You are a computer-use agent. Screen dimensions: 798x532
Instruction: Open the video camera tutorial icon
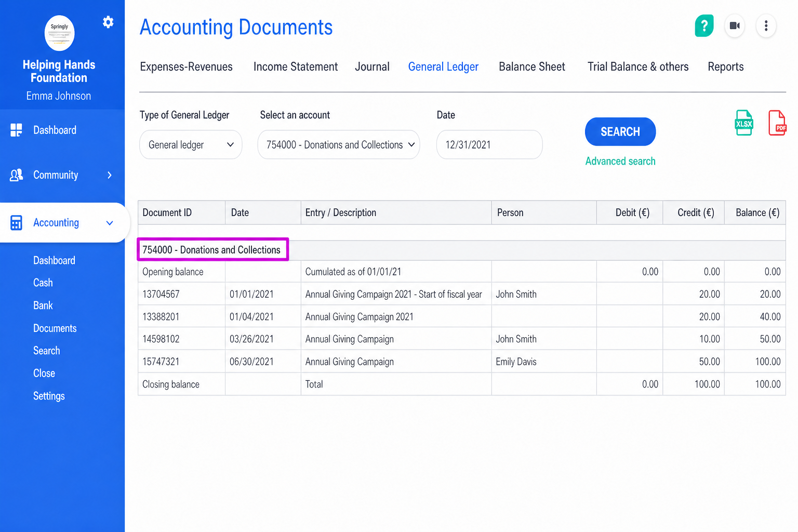[735, 25]
